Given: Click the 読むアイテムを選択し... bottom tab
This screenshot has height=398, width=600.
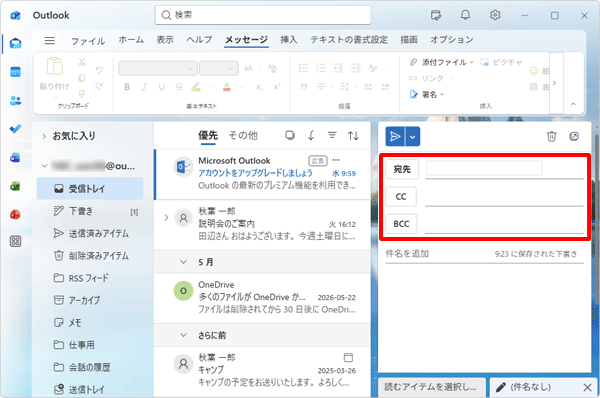Looking at the screenshot, I should point(431,387).
